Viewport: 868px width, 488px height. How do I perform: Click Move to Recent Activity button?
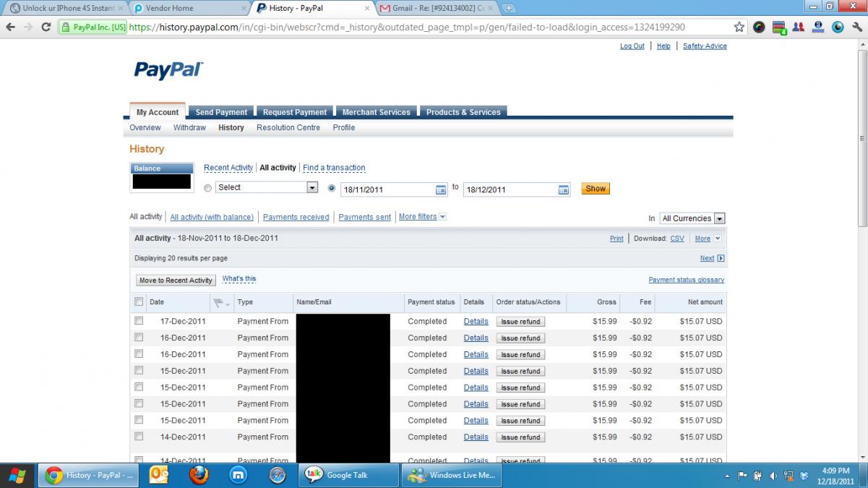(x=176, y=281)
